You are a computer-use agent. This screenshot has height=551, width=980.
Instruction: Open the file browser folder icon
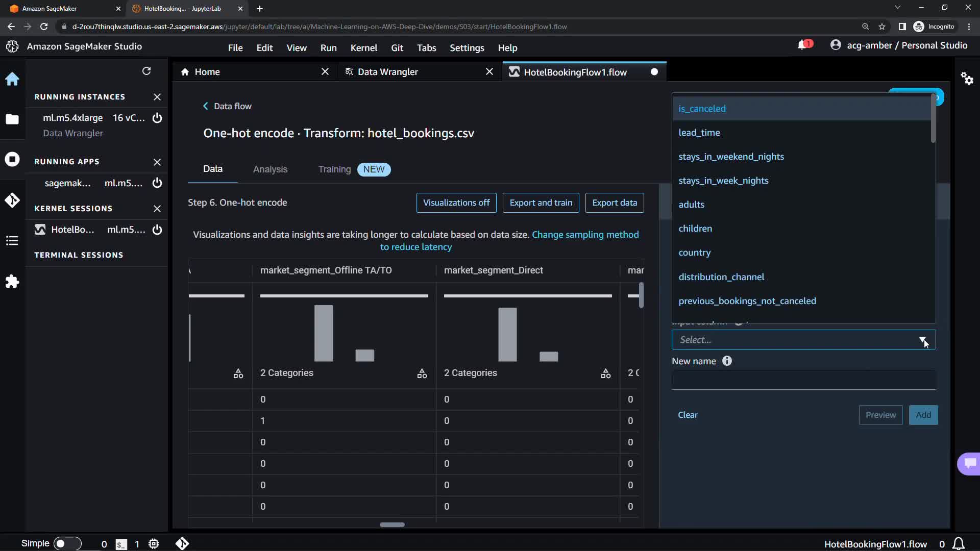12,119
